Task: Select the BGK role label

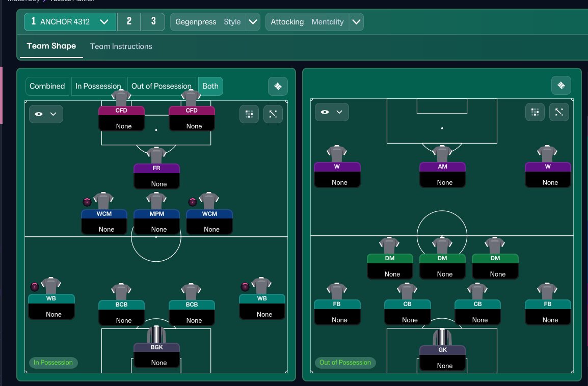Action: [157, 347]
